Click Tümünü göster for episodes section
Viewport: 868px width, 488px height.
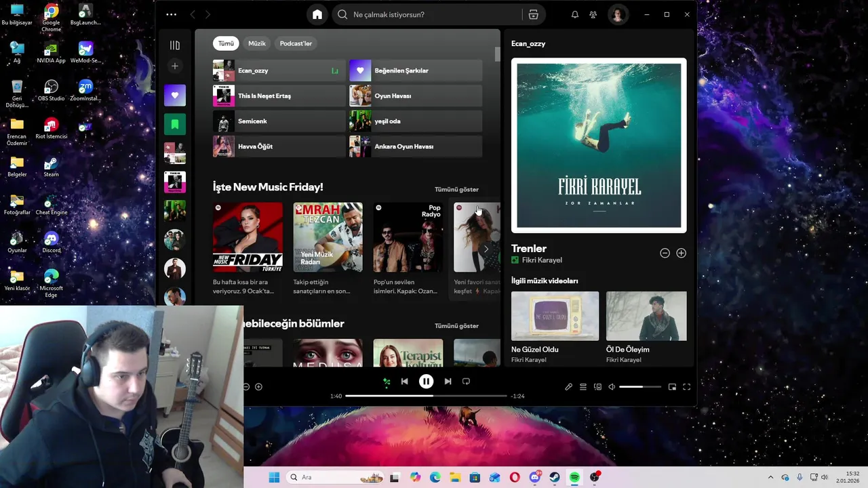tap(456, 326)
